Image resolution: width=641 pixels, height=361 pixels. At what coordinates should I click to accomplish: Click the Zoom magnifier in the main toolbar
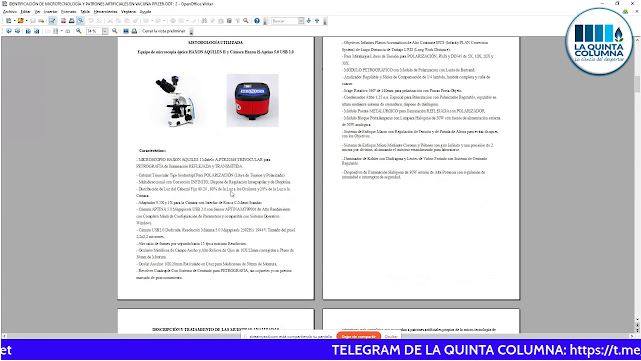246,20
